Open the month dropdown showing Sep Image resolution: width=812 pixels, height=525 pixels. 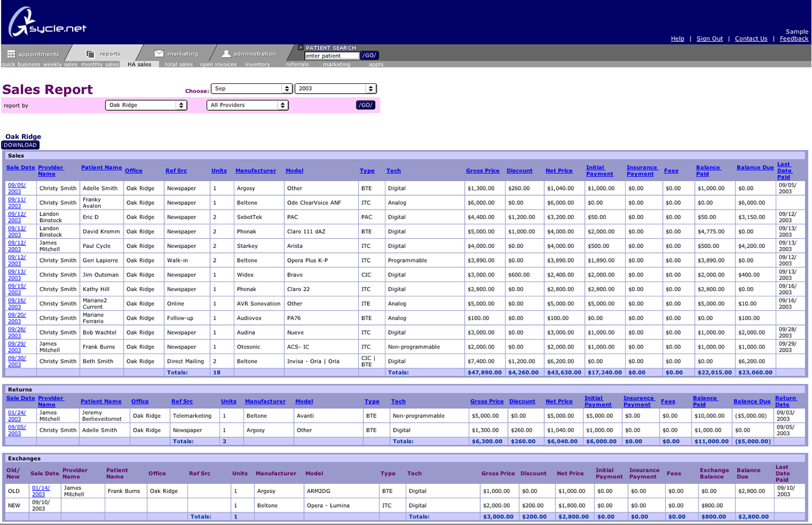point(251,89)
